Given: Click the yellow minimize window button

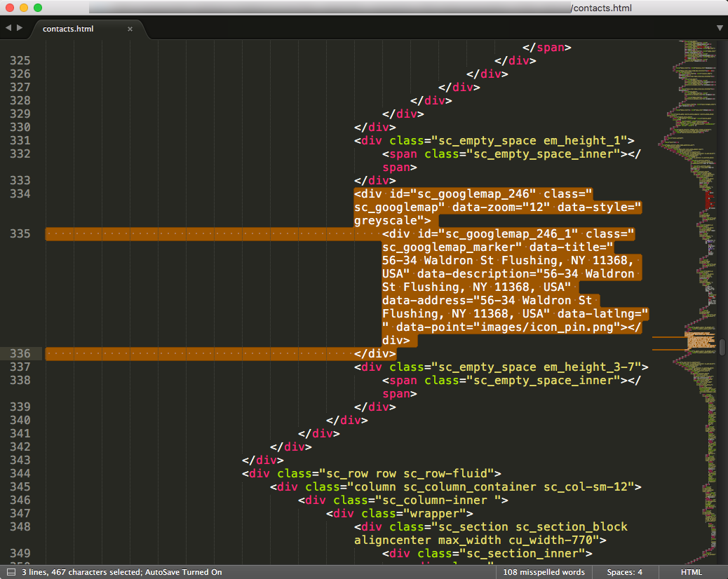Looking at the screenshot, I should click(x=24, y=8).
